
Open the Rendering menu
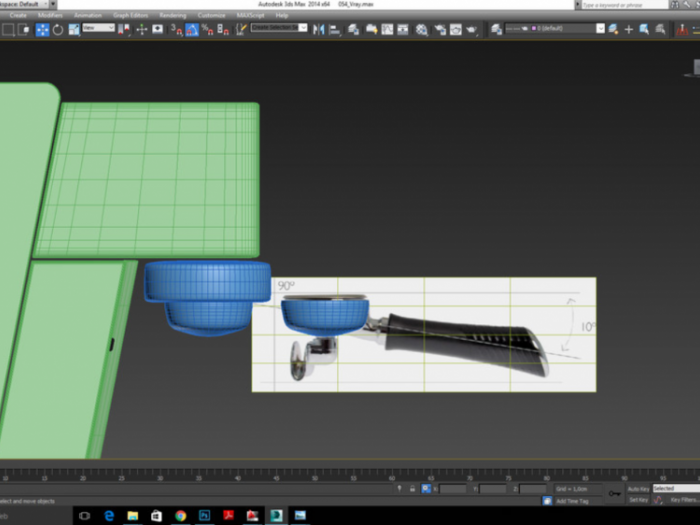172,15
